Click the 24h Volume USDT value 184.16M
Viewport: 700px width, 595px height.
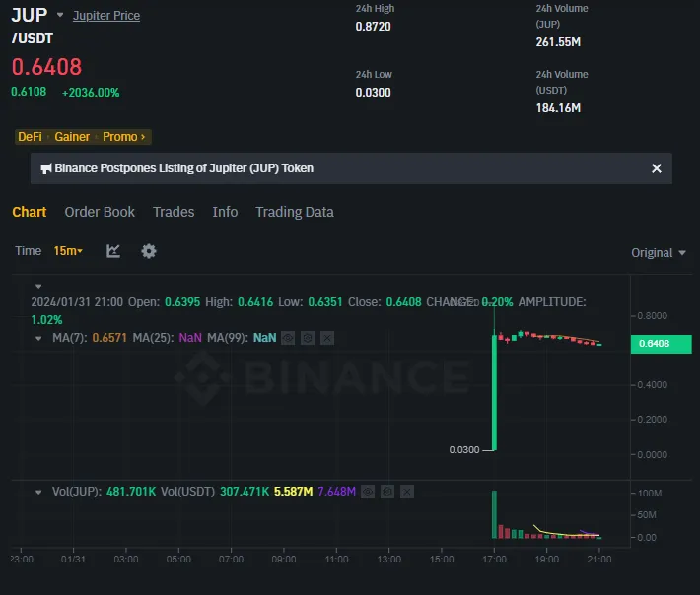click(558, 108)
